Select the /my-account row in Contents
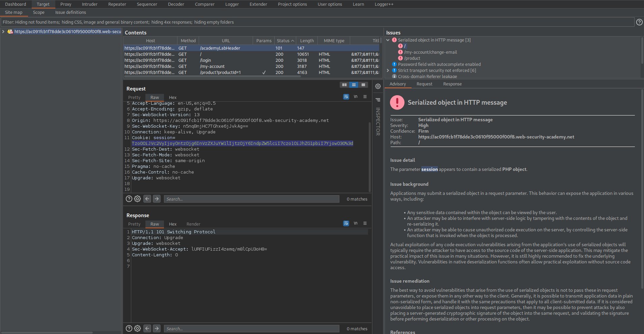Viewport: 644px width, 334px height. point(251,67)
